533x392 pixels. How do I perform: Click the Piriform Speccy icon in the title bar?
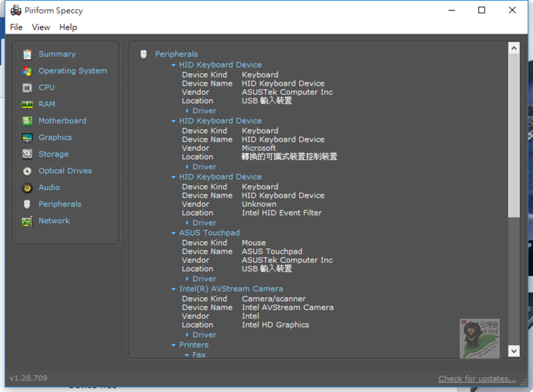pos(16,10)
